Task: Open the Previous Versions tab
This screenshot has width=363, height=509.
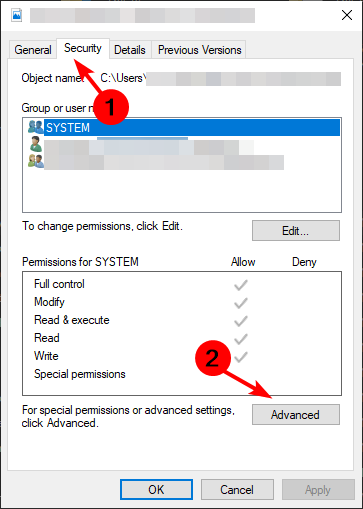Action: pyautogui.click(x=199, y=50)
